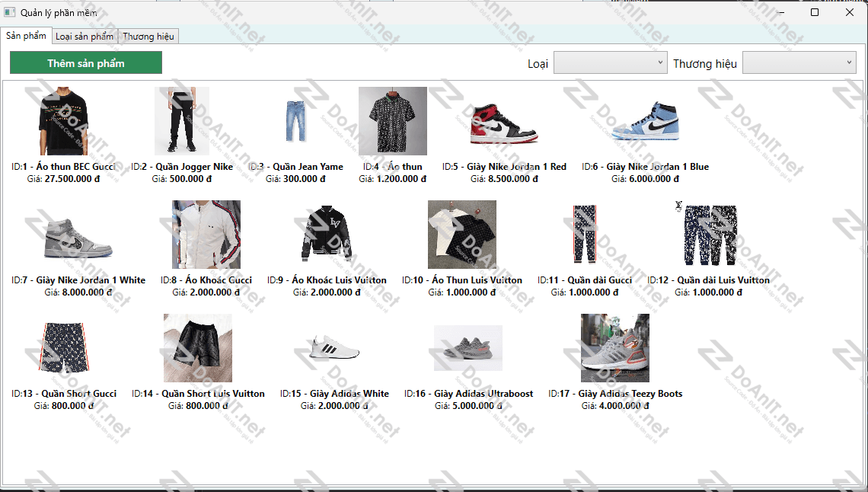The image size is (868, 492).
Task: Open the Thương hiệu tab
Action: pyautogui.click(x=148, y=37)
